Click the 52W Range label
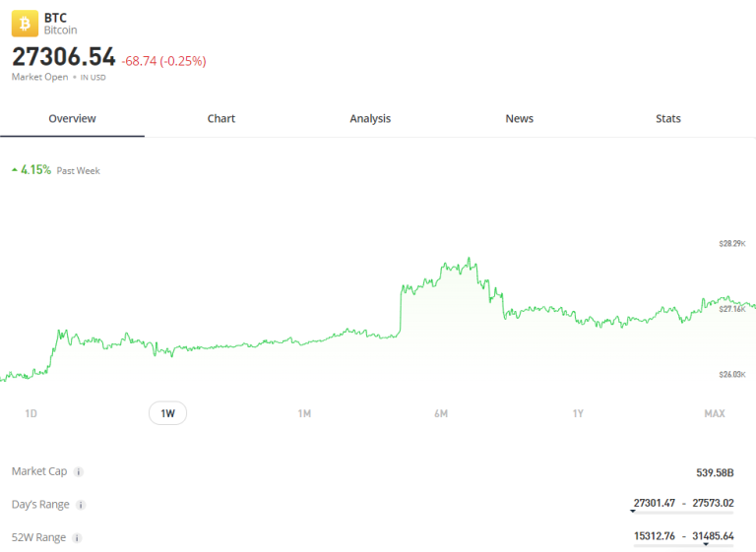Viewport: 756px width, 552px height. [x=38, y=537]
